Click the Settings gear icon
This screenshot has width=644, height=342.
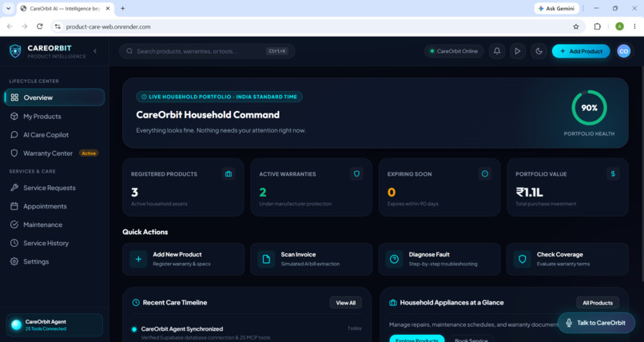tap(14, 261)
